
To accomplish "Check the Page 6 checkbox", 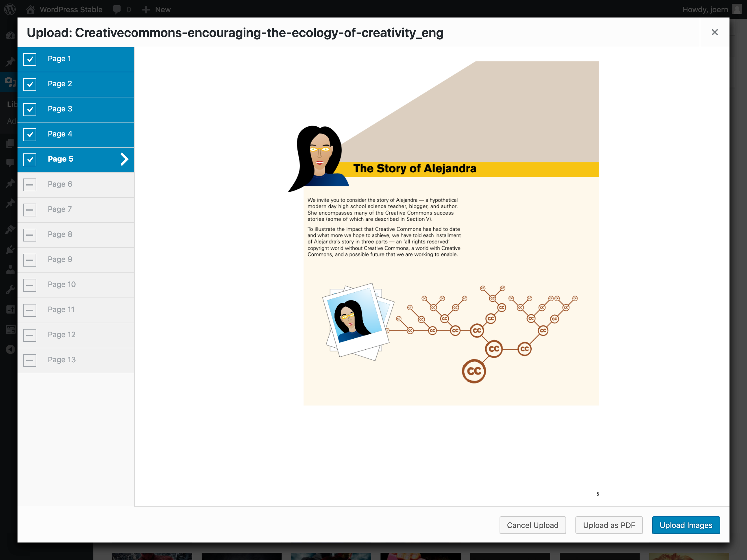I will point(30,185).
